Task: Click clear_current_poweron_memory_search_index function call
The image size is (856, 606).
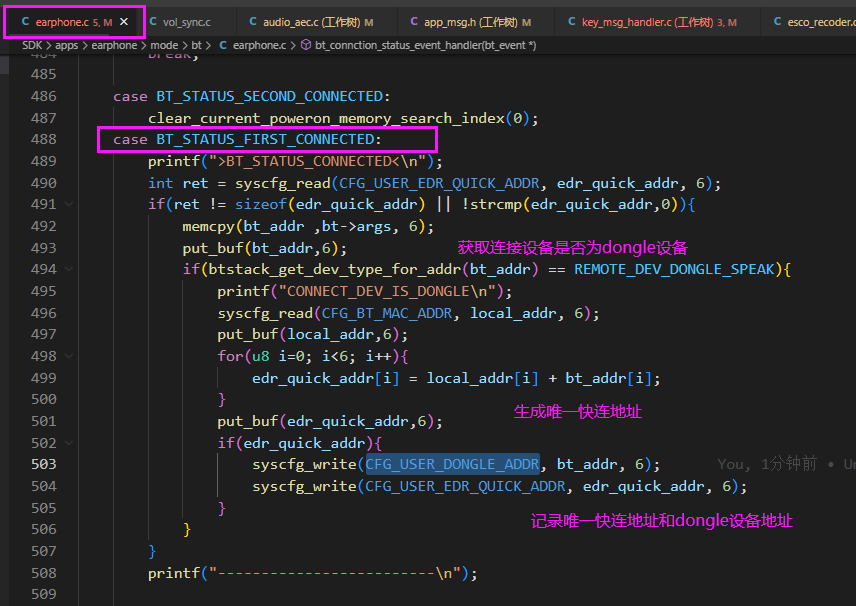Action: tap(326, 118)
